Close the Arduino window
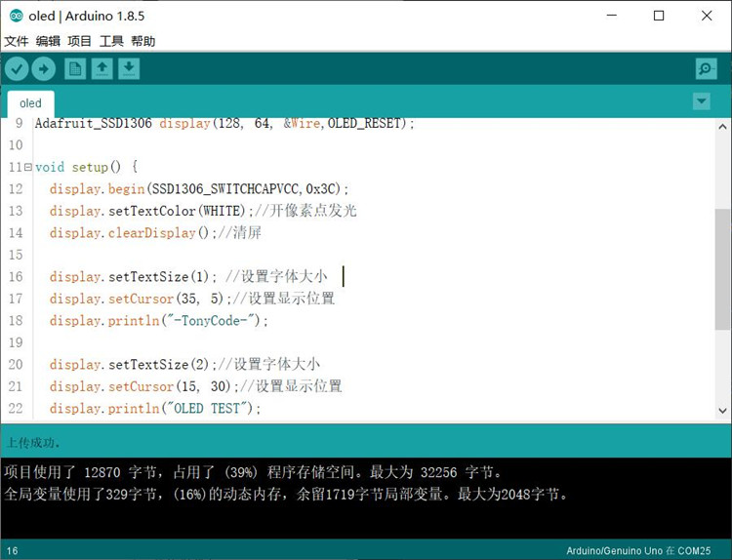The width and height of the screenshot is (732, 560). pyautogui.click(x=707, y=16)
